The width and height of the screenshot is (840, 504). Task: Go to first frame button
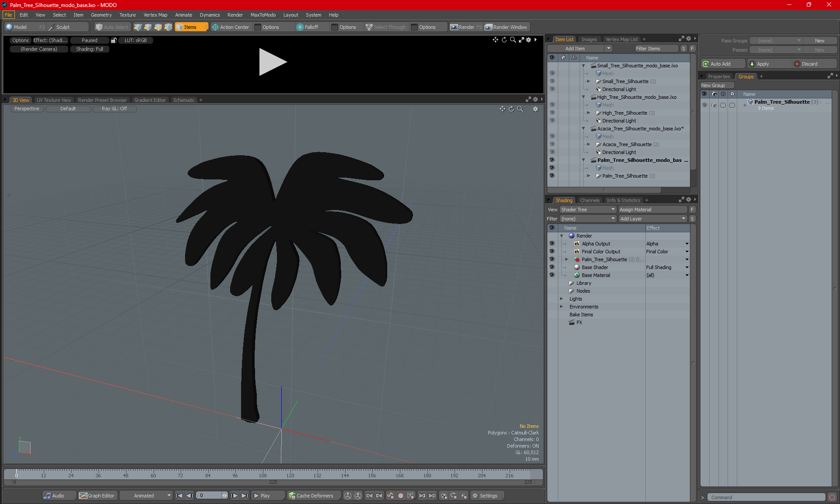click(179, 496)
